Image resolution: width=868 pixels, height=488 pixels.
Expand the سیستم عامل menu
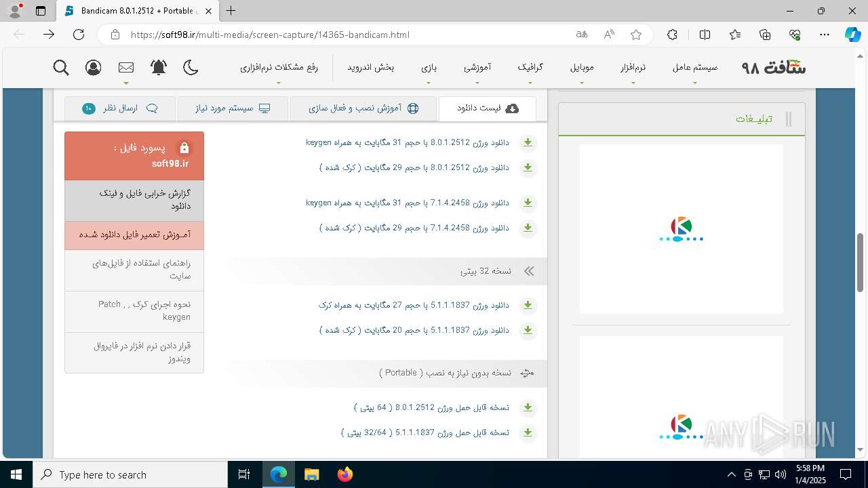click(x=694, y=68)
